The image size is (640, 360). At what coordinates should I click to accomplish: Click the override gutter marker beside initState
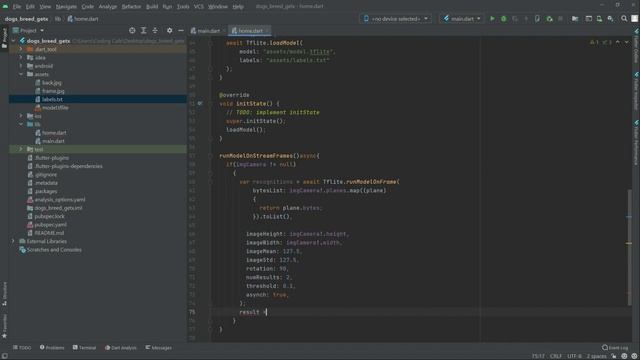coord(200,104)
